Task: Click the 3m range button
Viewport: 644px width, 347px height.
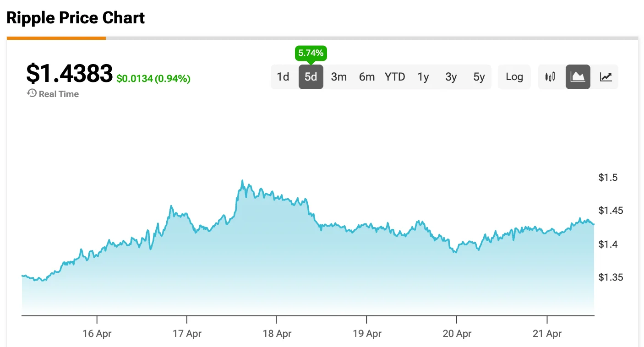Action: [x=339, y=77]
